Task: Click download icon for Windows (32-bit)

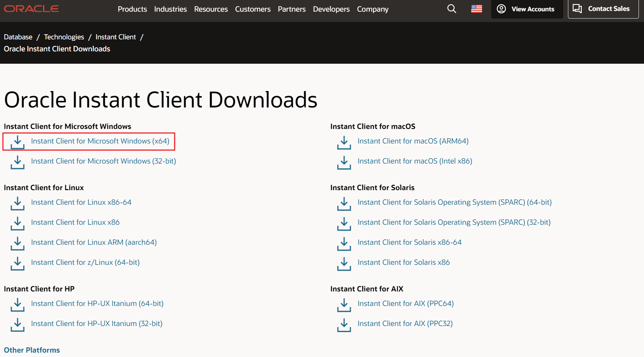Action: pyautogui.click(x=17, y=162)
